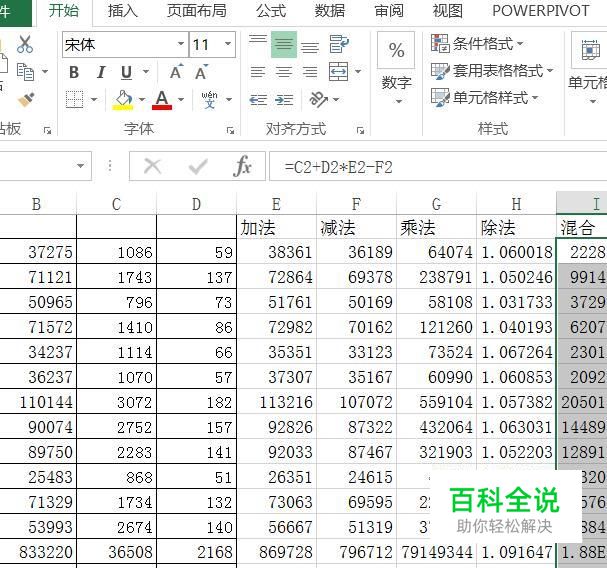Apply yellow fill color bucket

tap(123, 100)
